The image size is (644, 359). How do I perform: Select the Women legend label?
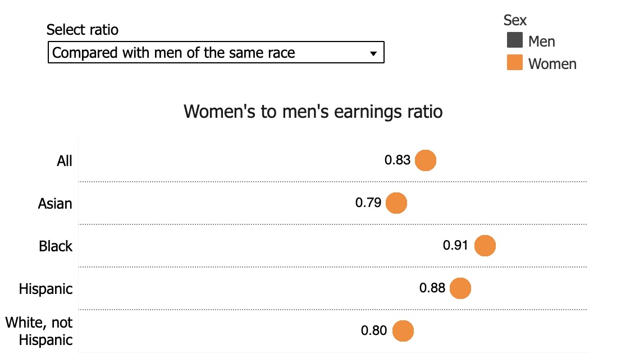552,63
